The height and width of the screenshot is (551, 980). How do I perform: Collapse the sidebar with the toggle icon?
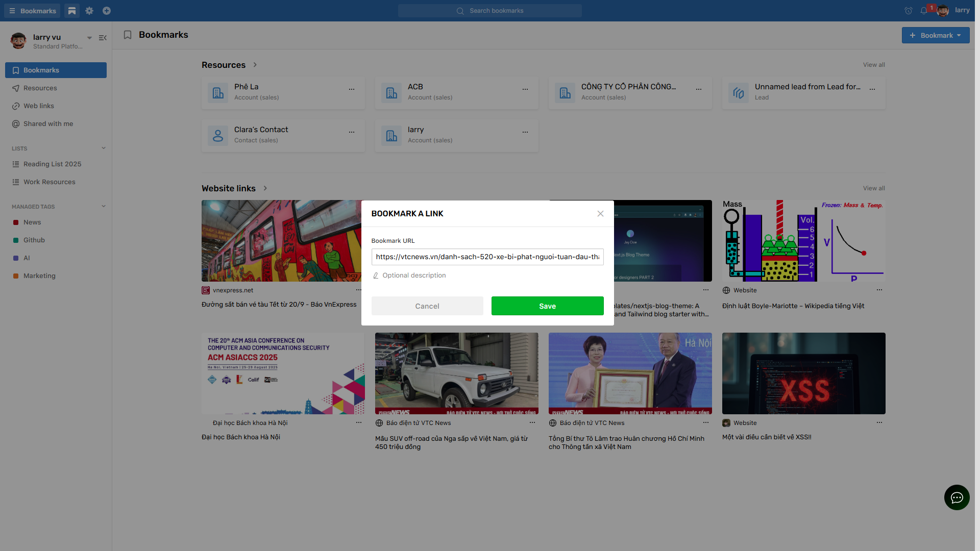point(103,38)
